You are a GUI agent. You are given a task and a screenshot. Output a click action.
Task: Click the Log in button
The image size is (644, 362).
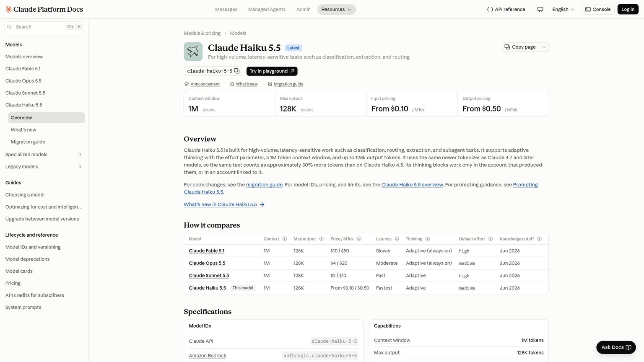click(x=628, y=9)
